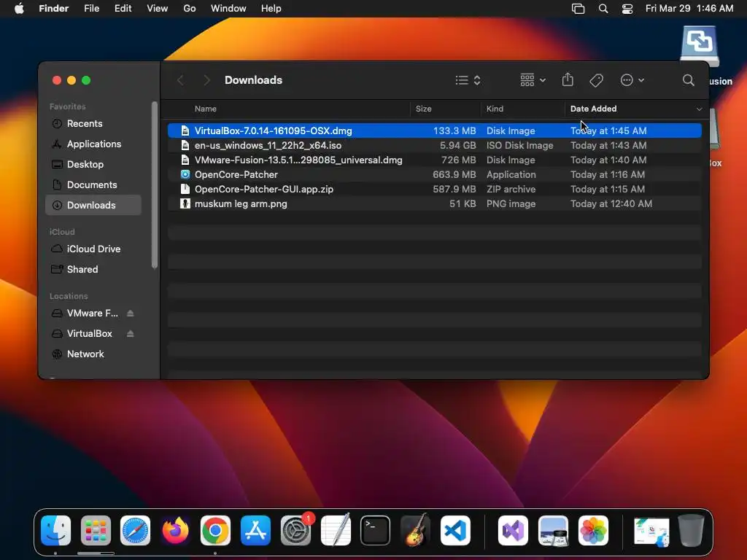Open Firefox from the Dock
The image size is (747, 560).
[175, 531]
